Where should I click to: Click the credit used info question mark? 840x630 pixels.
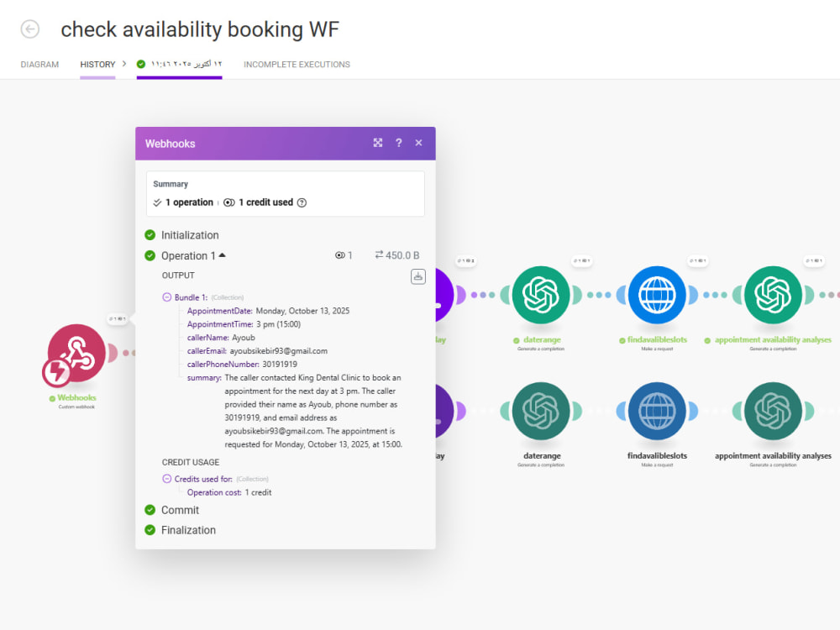(302, 202)
